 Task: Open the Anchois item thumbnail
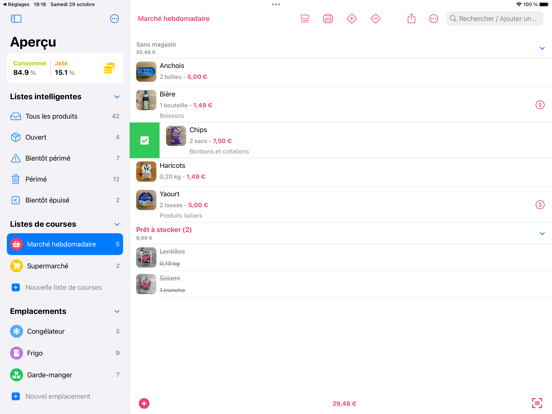coord(146,71)
